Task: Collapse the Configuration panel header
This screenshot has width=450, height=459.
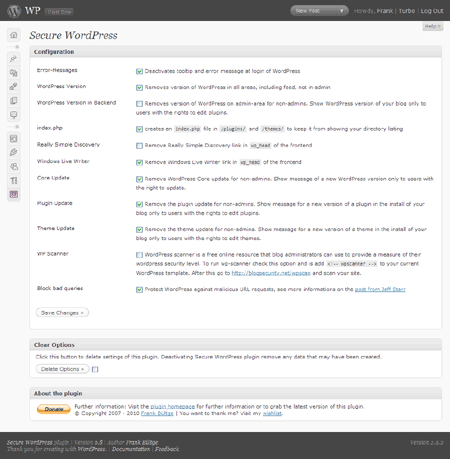Action: pyautogui.click(x=236, y=52)
